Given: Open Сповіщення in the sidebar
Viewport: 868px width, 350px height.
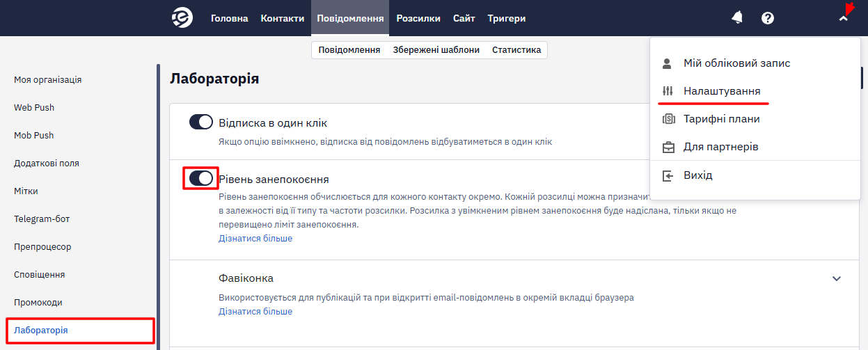Looking at the screenshot, I should (x=40, y=275).
